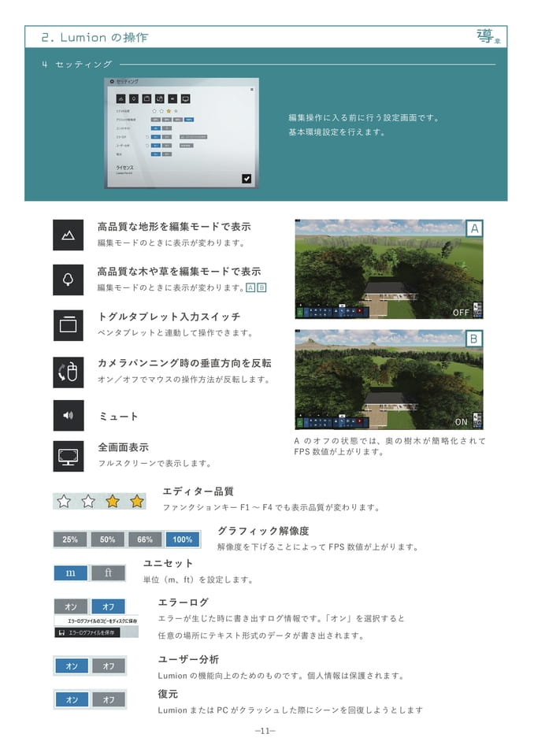
Task: Click the heading トグルタブレット入力スイッチ
Action: coord(169,317)
